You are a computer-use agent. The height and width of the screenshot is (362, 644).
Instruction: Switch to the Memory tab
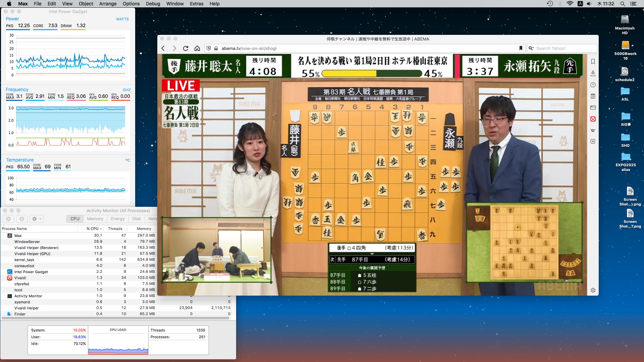point(95,219)
